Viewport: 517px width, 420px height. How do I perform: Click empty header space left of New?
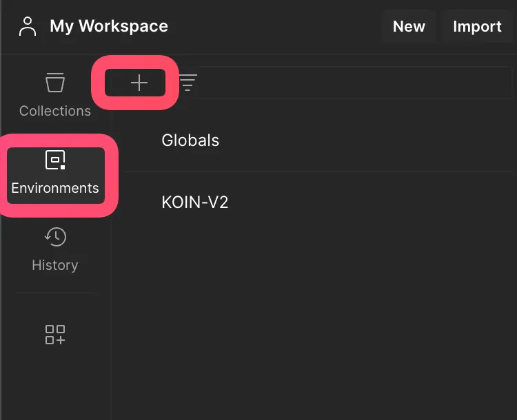coord(276,27)
